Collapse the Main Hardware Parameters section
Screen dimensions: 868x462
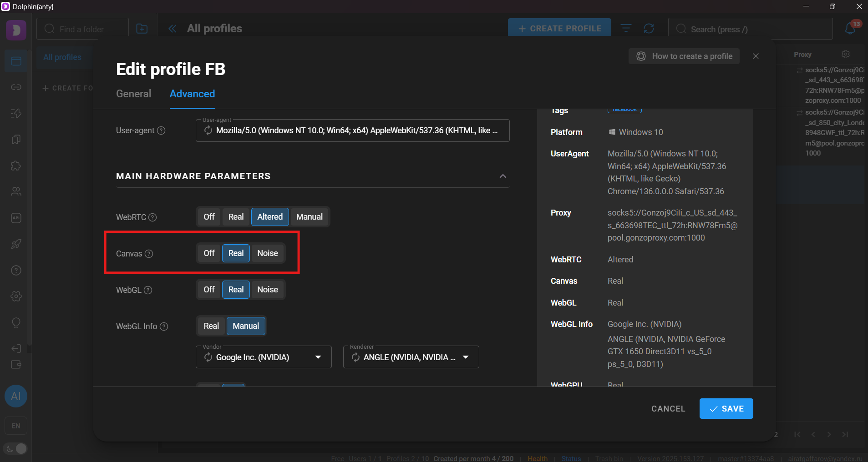pos(503,176)
